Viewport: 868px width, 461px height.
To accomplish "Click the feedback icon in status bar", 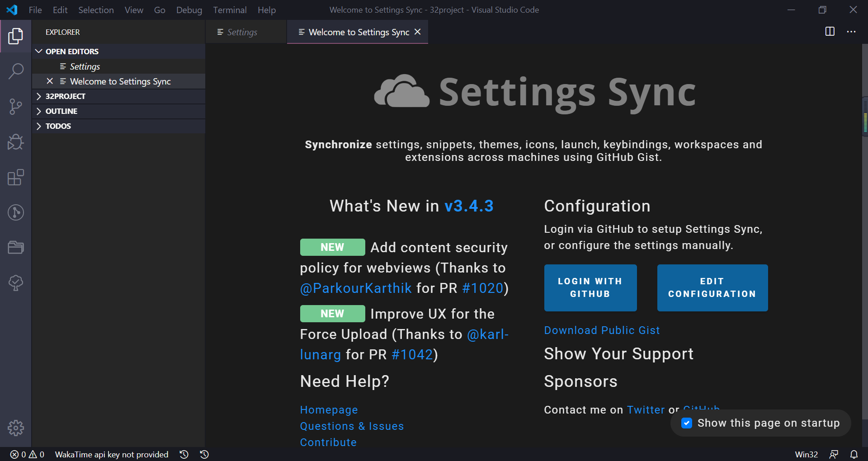I will pos(834,454).
